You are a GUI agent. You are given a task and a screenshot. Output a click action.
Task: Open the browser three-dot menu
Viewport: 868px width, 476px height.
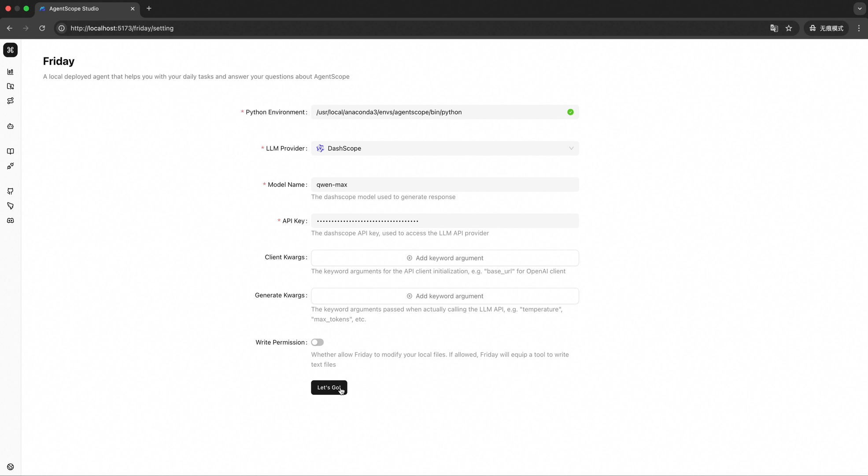pyautogui.click(x=859, y=28)
